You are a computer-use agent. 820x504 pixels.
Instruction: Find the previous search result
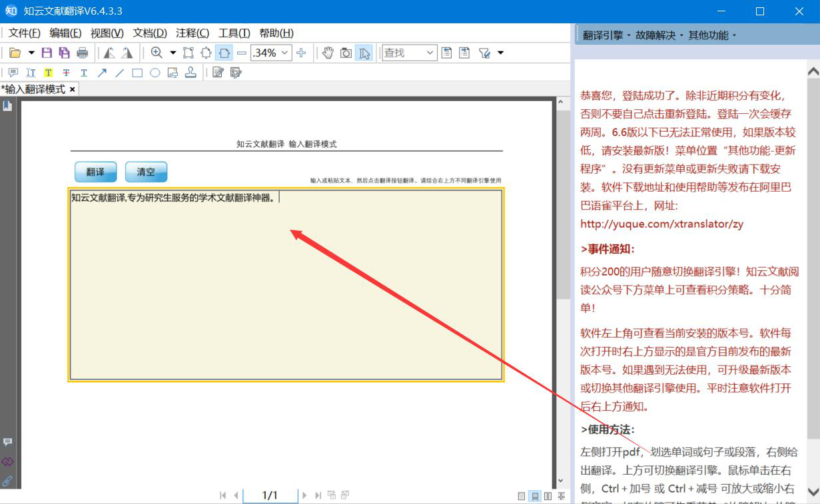[447, 53]
